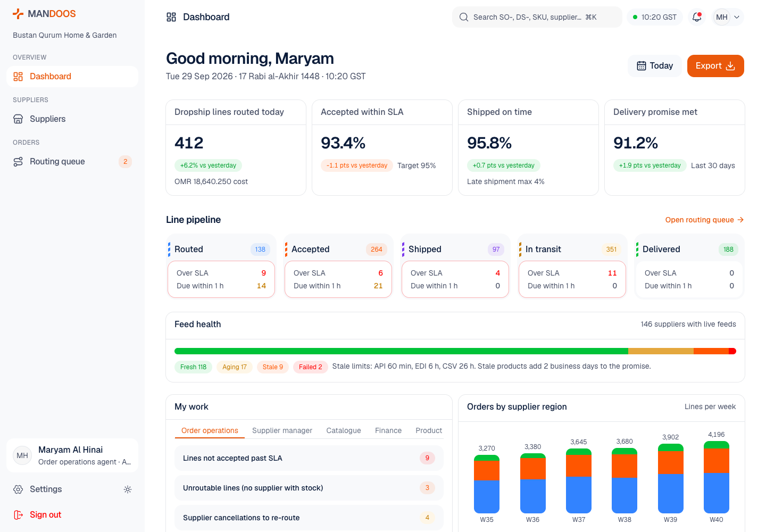Click the Sign out door icon
Image resolution: width=766 pixels, height=532 pixels.
[18, 515]
